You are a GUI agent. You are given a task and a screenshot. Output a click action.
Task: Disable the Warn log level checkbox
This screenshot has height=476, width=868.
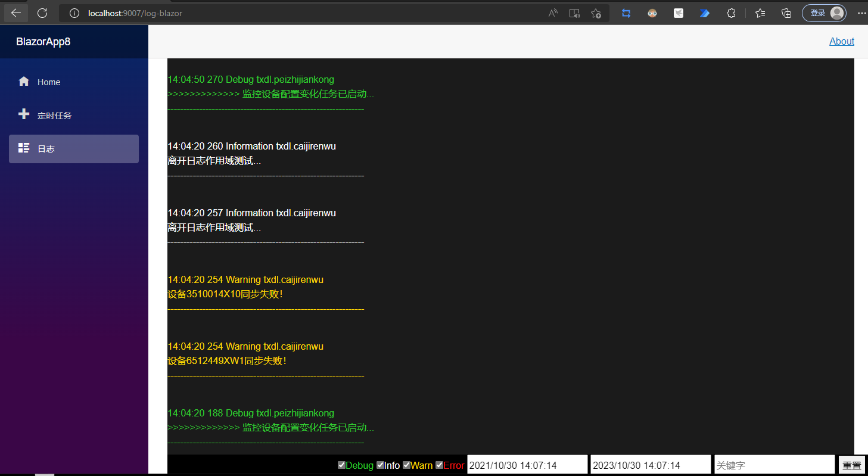click(406, 465)
